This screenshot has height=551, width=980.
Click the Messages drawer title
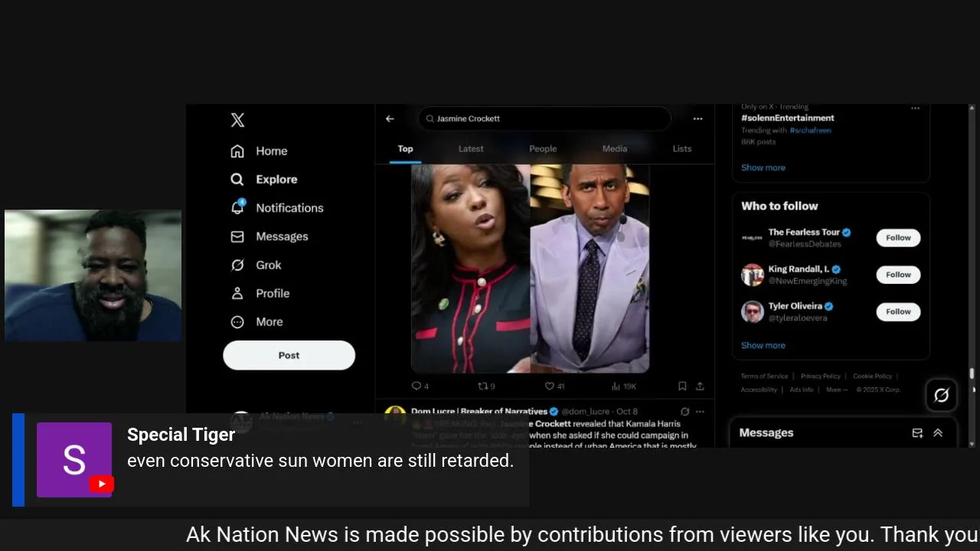click(x=766, y=433)
